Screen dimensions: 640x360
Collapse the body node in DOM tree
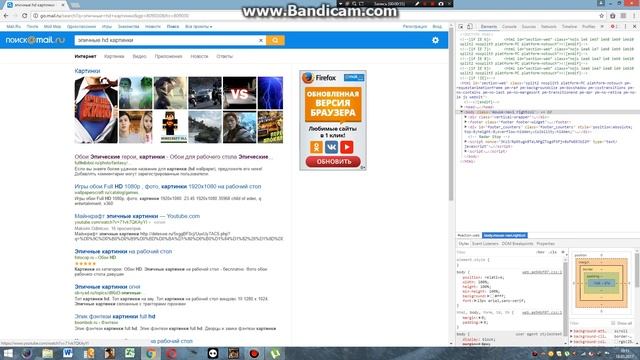point(462,112)
